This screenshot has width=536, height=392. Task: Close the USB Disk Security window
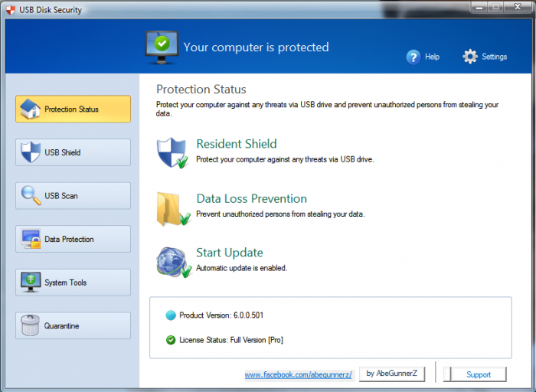(x=518, y=7)
